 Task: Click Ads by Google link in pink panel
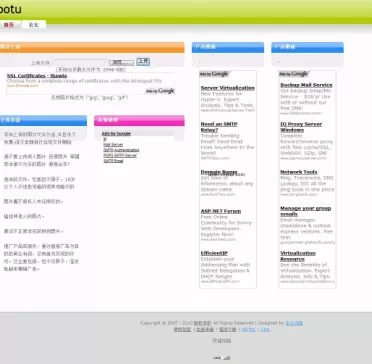pyautogui.click(x=116, y=134)
